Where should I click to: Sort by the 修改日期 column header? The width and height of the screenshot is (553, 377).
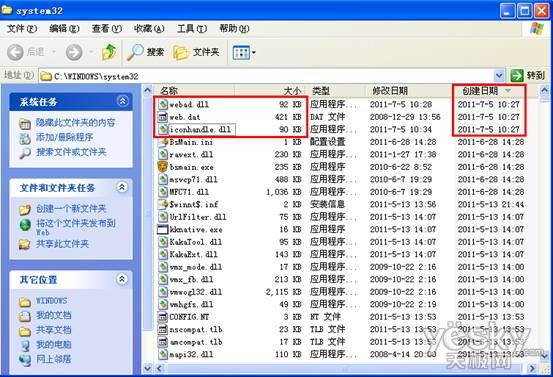coord(408,91)
